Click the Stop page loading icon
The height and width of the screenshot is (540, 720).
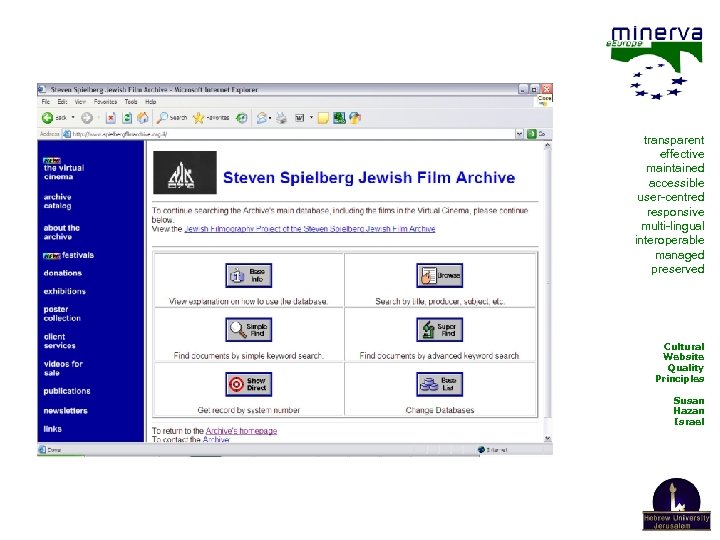coord(111,118)
